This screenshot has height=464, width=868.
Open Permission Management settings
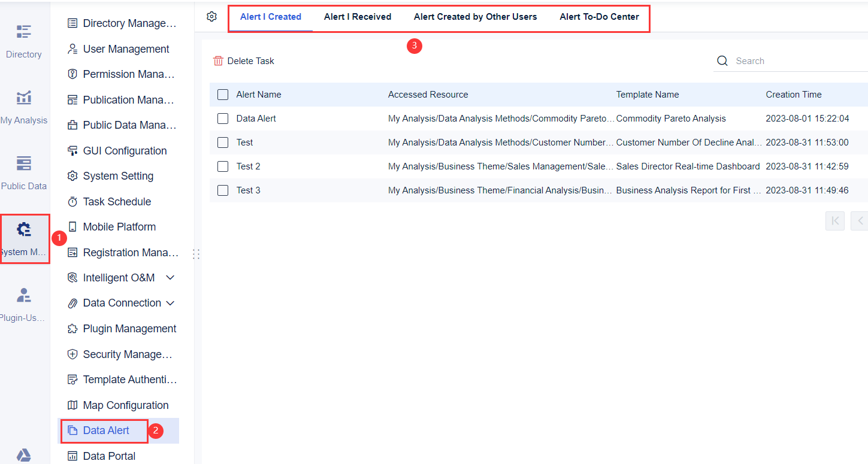[123, 74]
